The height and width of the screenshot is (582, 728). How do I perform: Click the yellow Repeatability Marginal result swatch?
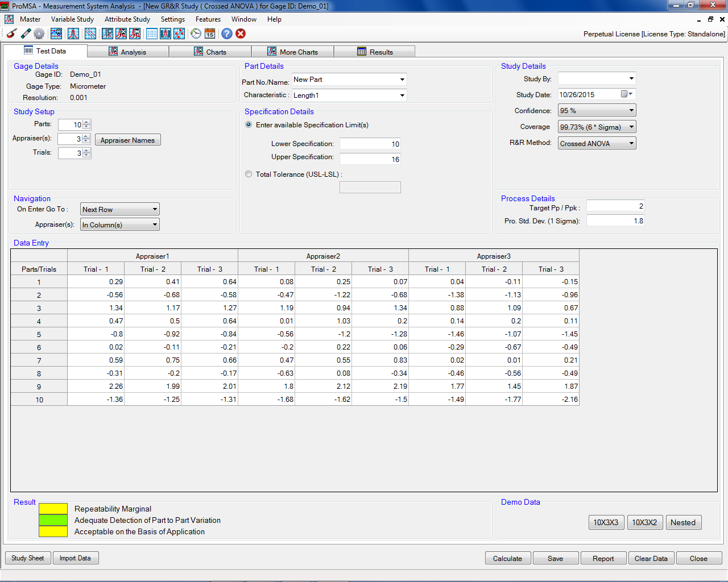pos(53,509)
